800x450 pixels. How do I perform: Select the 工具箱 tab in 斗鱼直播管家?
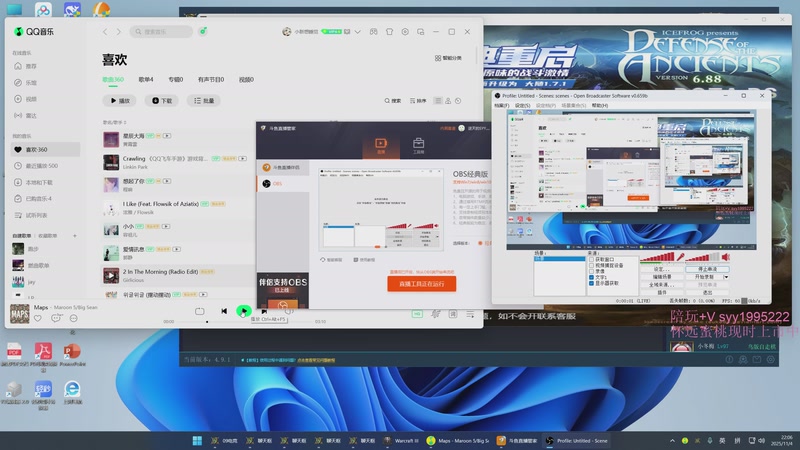(x=418, y=145)
